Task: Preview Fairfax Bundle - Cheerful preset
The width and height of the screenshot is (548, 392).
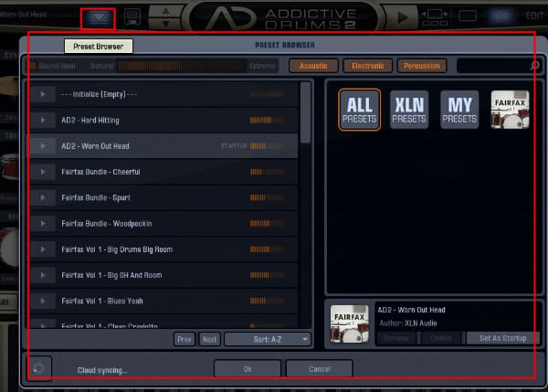Action: click(x=43, y=172)
